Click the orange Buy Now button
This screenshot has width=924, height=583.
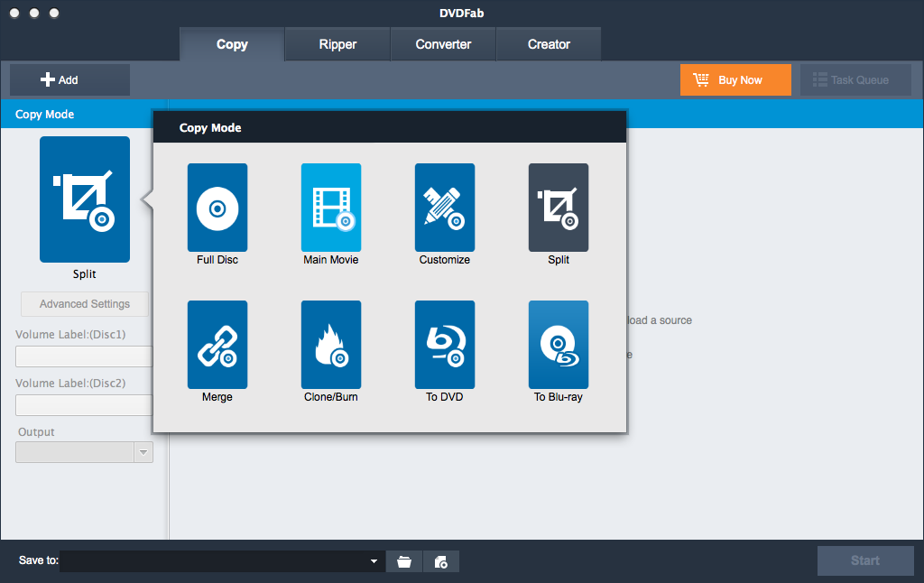(x=735, y=80)
